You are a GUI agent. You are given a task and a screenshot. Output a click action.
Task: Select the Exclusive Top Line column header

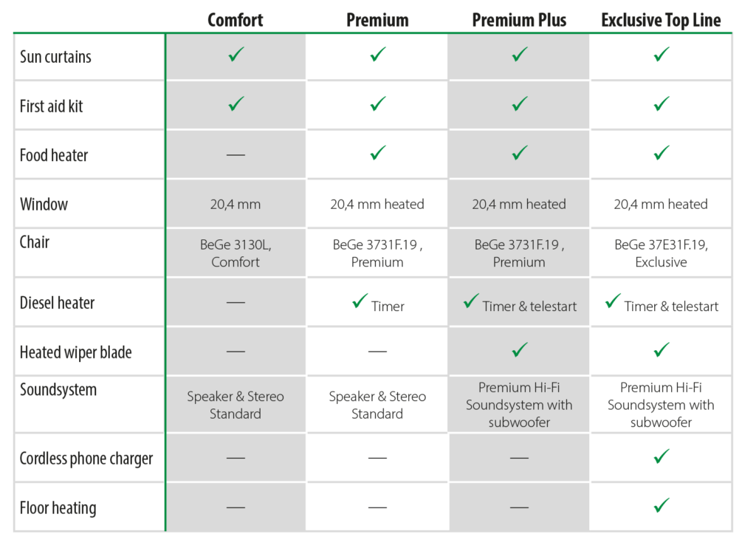(x=661, y=20)
